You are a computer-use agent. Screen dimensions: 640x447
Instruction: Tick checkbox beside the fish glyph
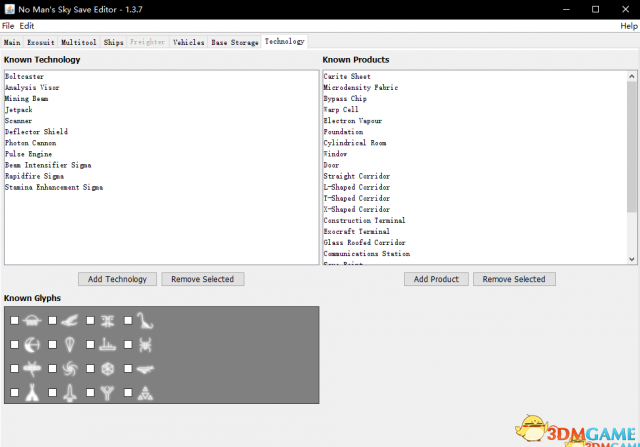(x=128, y=369)
